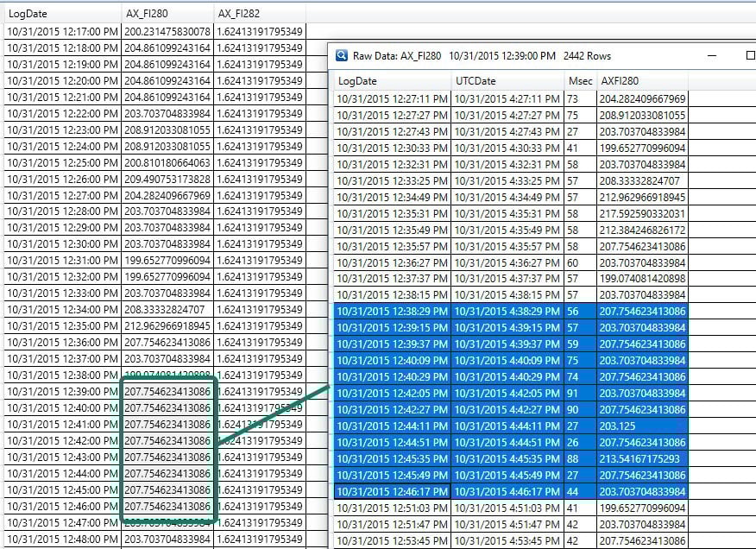Click UTCDate 10/31/2015 4:32:31 PM
The height and width of the screenshot is (549, 756).
[507, 165]
